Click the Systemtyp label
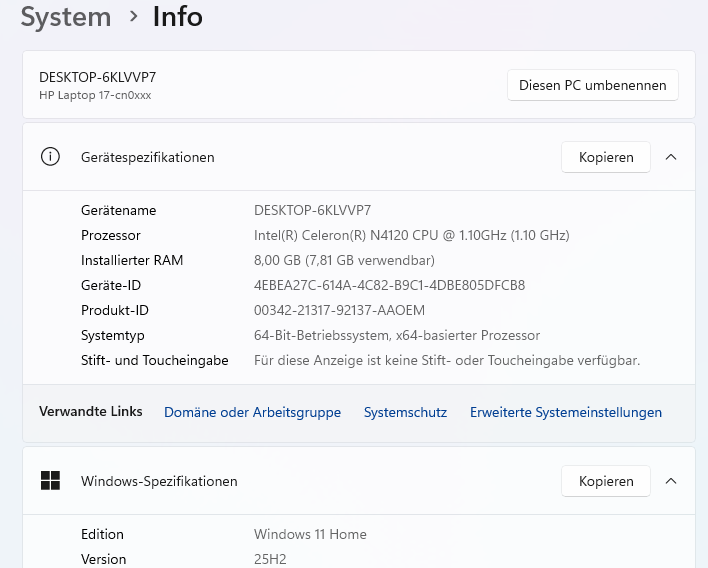 coord(112,335)
